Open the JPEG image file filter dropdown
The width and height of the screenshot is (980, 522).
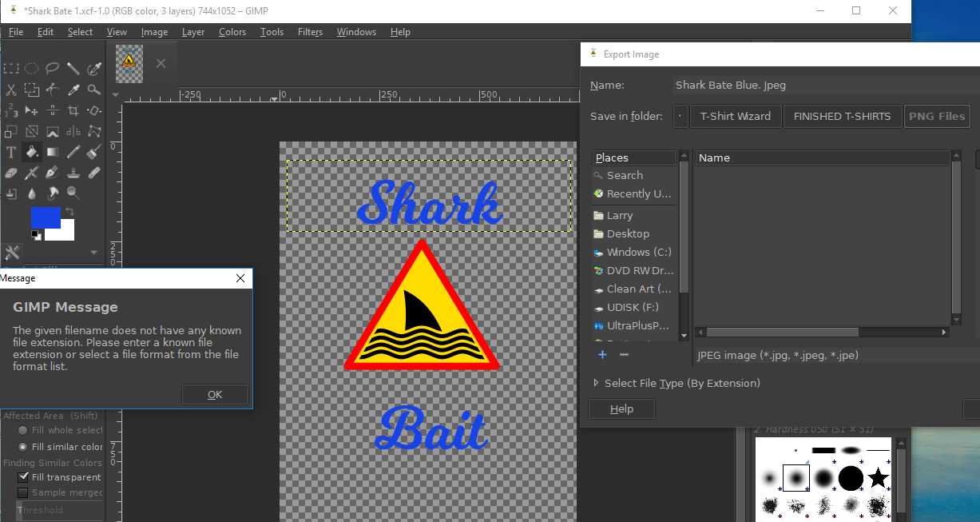[x=835, y=355]
